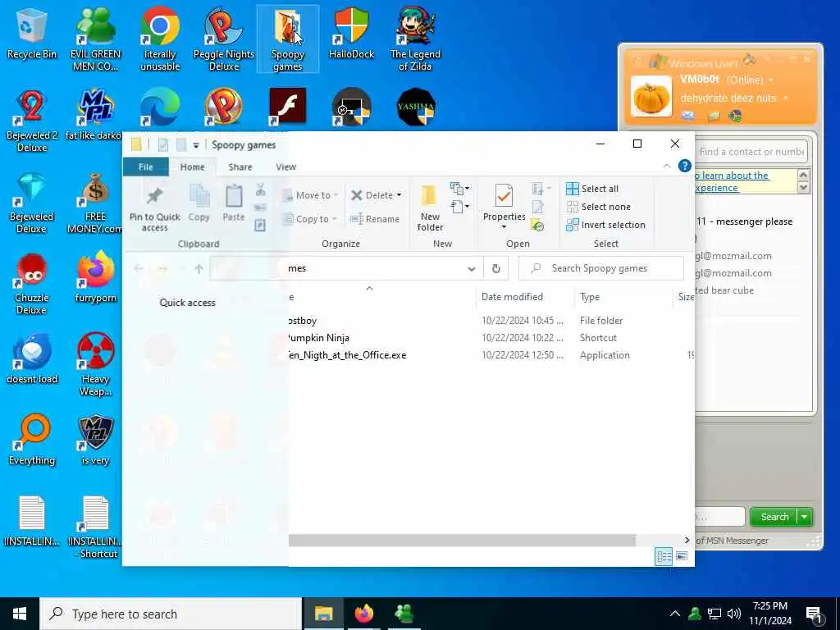Viewport: 840px width, 630px height.
Task: Click Select all in the ribbon
Action: tap(592, 189)
